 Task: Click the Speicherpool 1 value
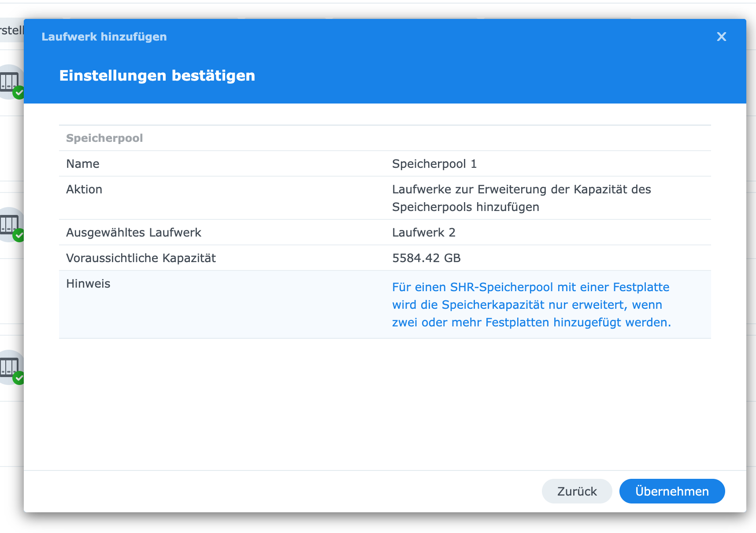pyautogui.click(x=434, y=164)
